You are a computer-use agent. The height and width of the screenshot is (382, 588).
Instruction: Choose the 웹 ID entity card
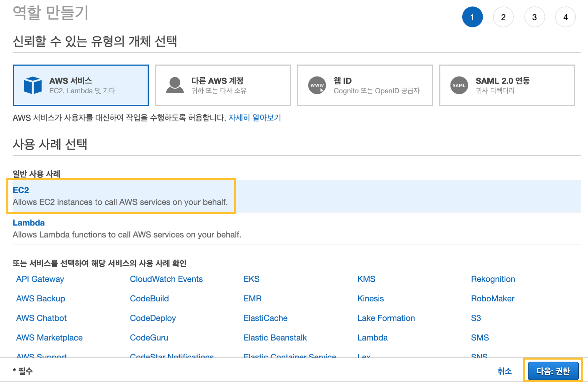[365, 85]
